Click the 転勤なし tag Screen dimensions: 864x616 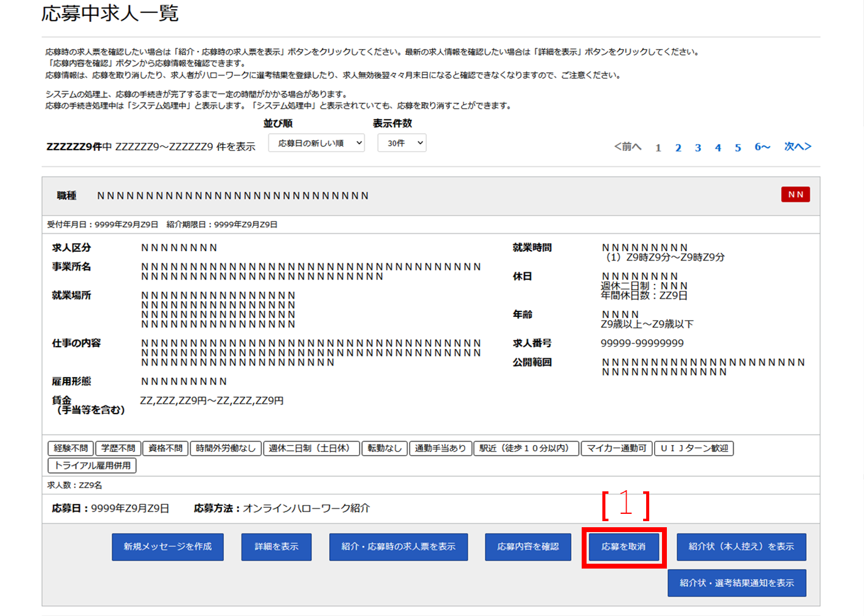[x=385, y=448]
